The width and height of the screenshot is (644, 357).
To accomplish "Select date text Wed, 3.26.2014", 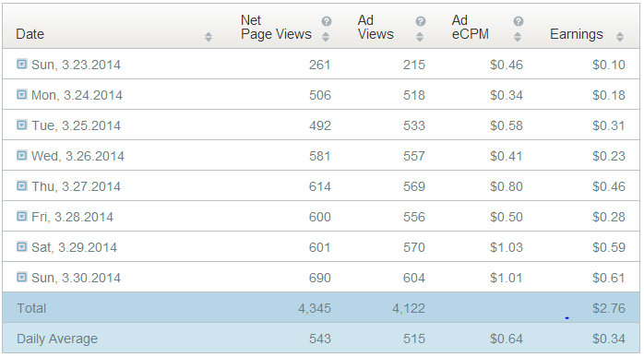I will point(78,156).
